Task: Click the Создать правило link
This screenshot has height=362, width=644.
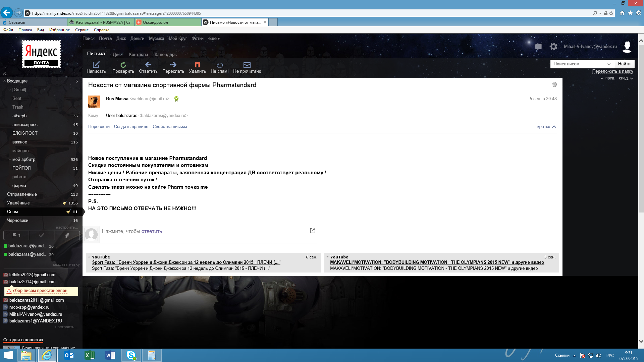Action: pyautogui.click(x=131, y=127)
